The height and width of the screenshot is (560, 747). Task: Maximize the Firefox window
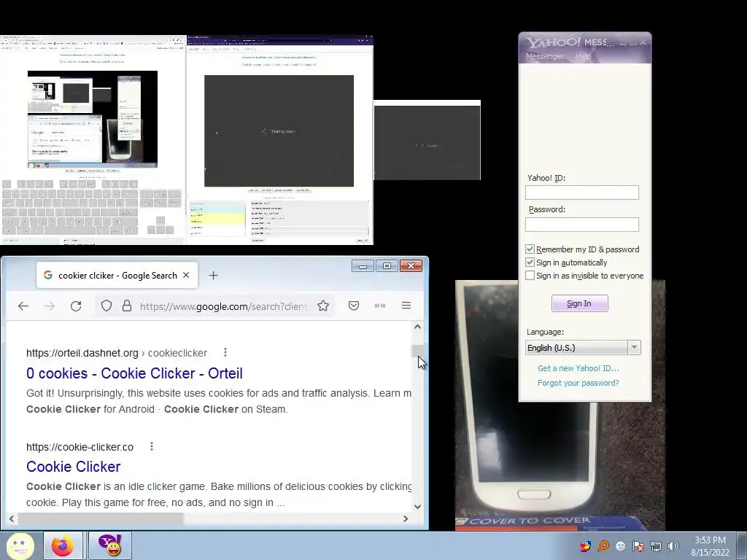coord(387,265)
